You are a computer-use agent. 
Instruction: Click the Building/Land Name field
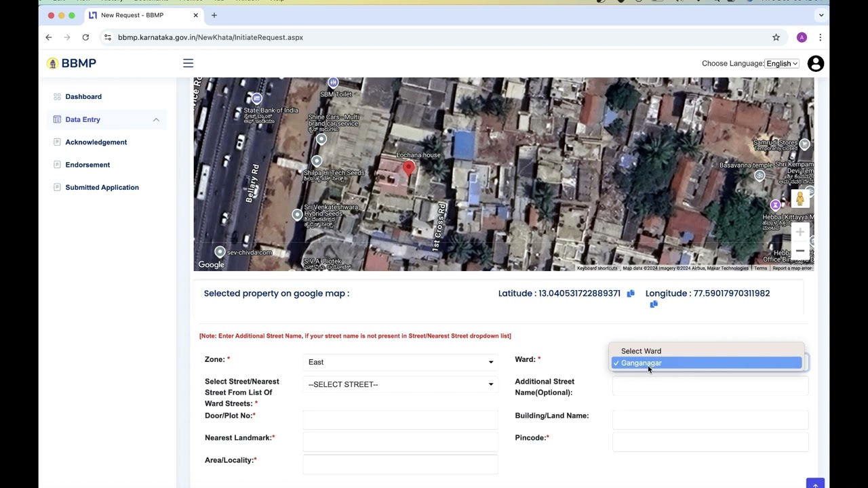tap(710, 420)
